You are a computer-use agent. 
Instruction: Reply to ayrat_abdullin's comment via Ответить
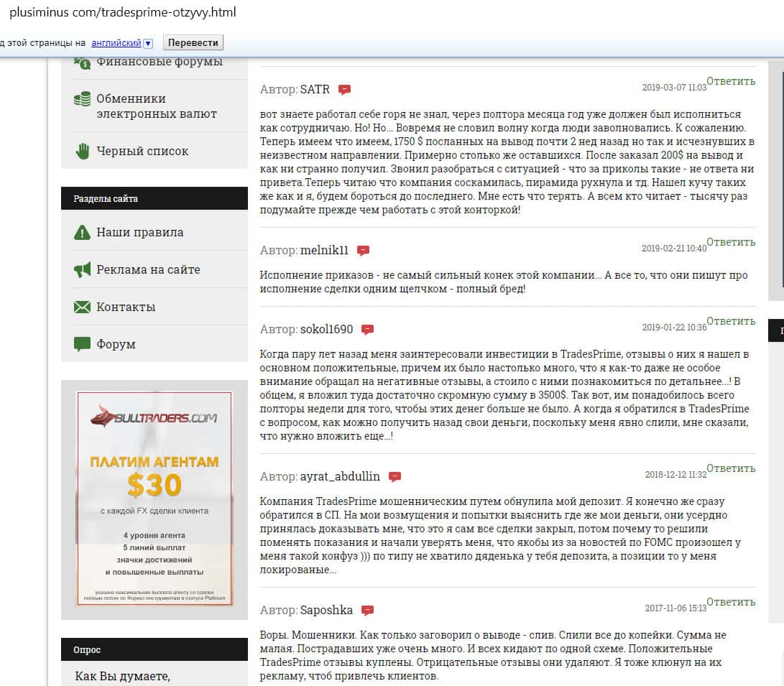tap(731, 468)
